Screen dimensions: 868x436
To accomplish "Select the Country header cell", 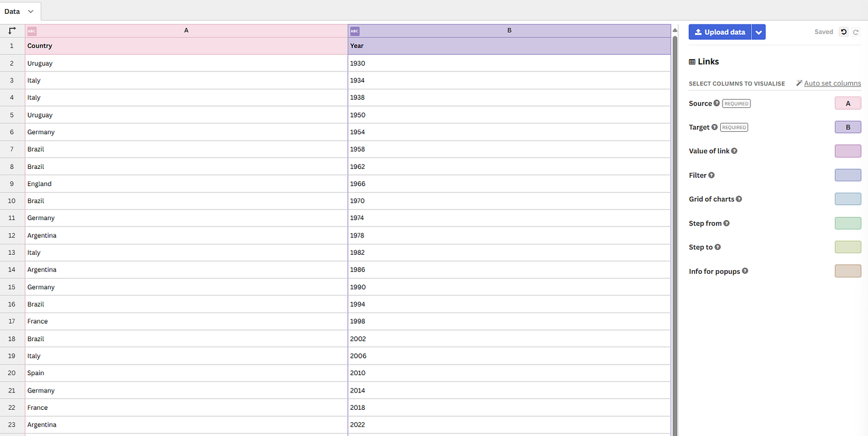I will pos(187,46).
